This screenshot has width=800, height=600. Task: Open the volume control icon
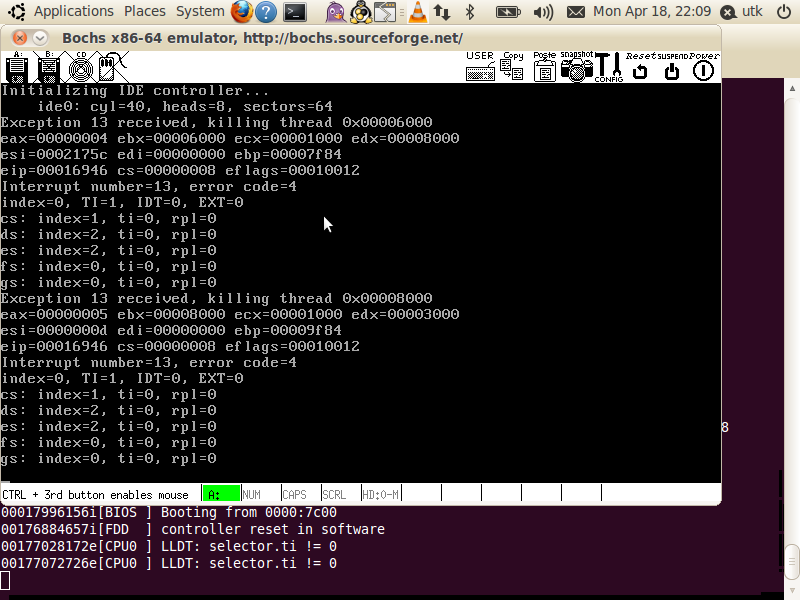pyautogui.click(x=543, y=12)
